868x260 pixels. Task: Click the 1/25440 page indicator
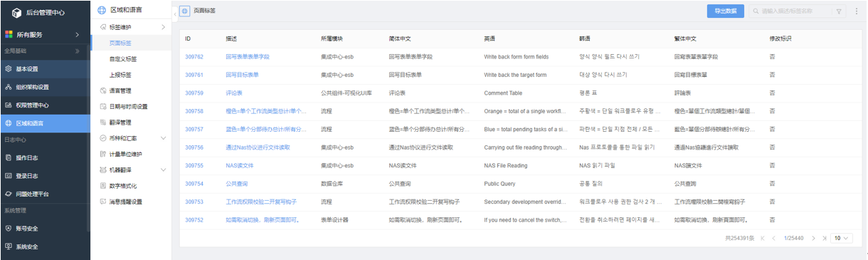(794, 238)
